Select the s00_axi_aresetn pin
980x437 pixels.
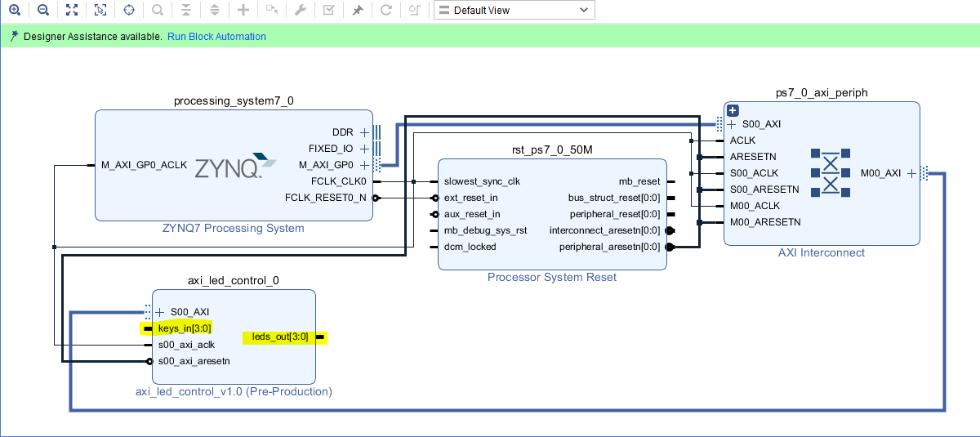194,361
